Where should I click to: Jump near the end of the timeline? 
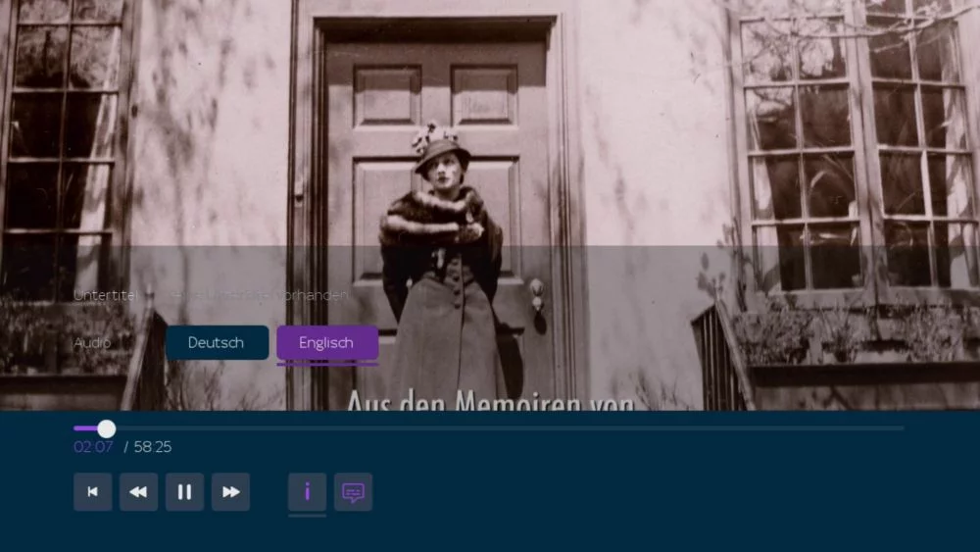point(882,428)
